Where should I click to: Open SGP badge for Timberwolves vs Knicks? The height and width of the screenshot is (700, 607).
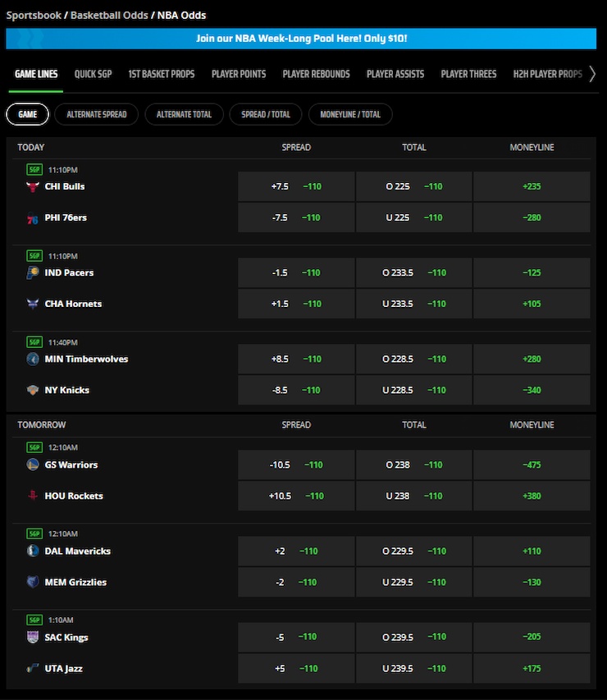point(34,342)
